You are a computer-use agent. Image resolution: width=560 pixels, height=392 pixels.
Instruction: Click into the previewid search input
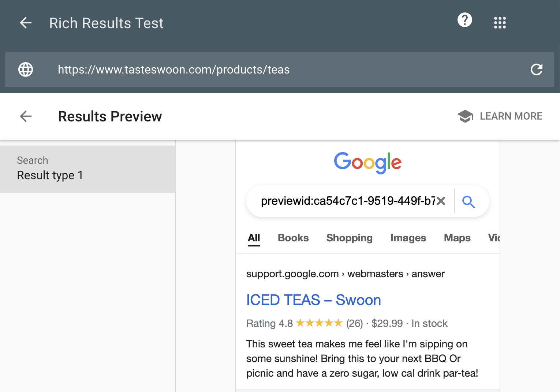pyautogui.click(x=348, y=201)
